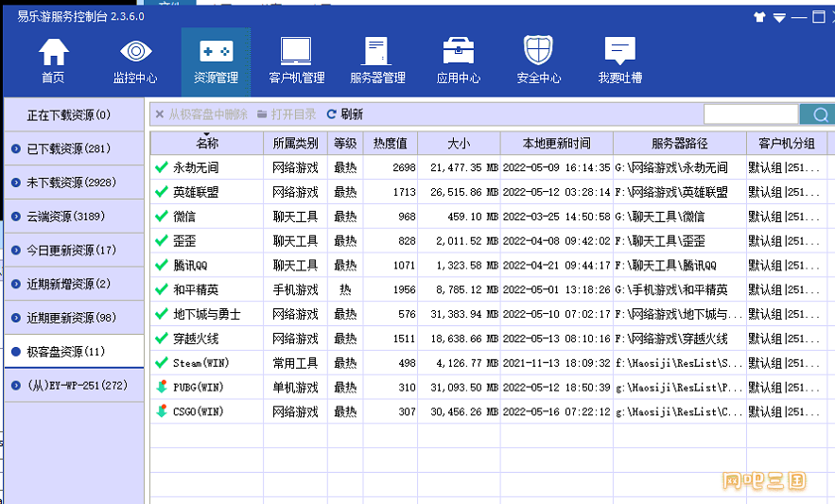835x504 pixels.
Task: Select the 地下城与勇士 name cell
Action: point(206,314)
